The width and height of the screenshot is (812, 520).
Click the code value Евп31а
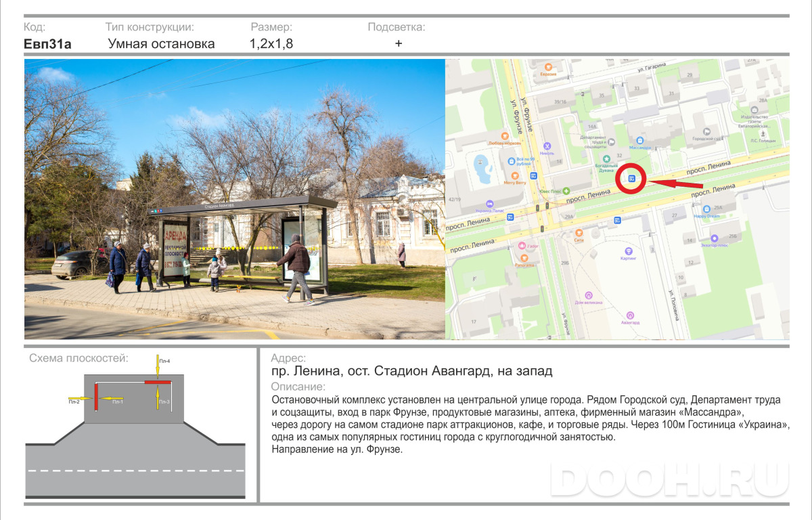(47, 44)
